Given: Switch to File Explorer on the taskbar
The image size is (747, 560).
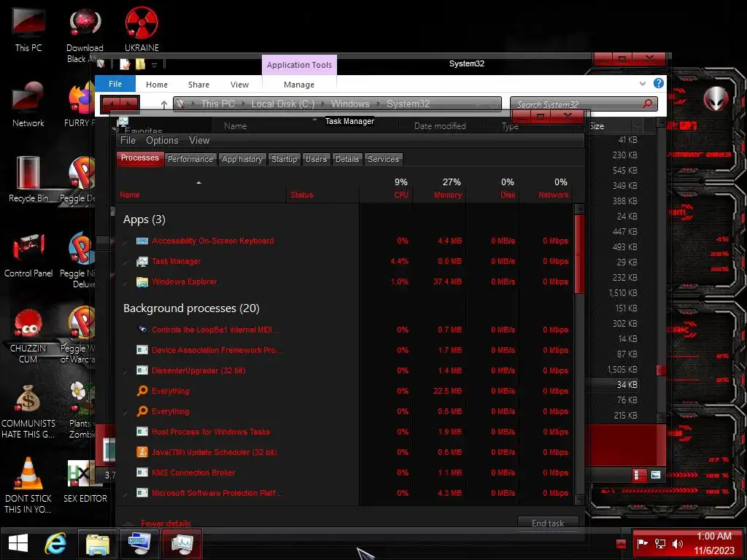Looking at the screenshot, I should (x=98, y=543).
